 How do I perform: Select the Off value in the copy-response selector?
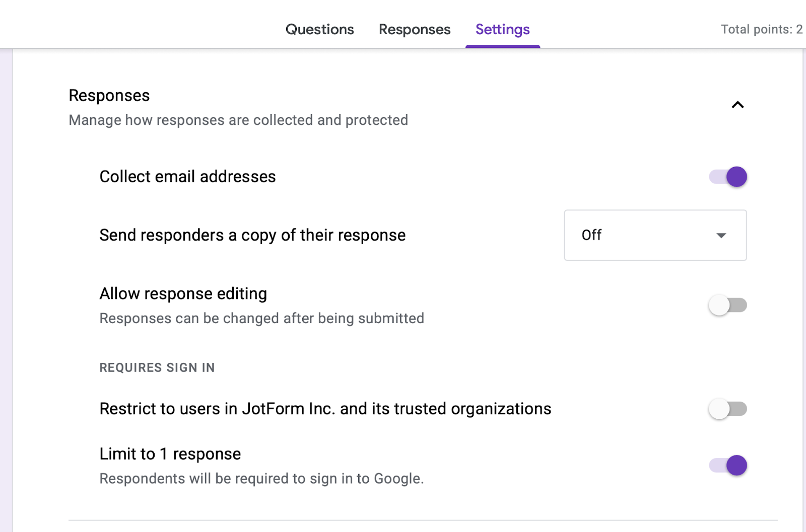pos(592,235)
